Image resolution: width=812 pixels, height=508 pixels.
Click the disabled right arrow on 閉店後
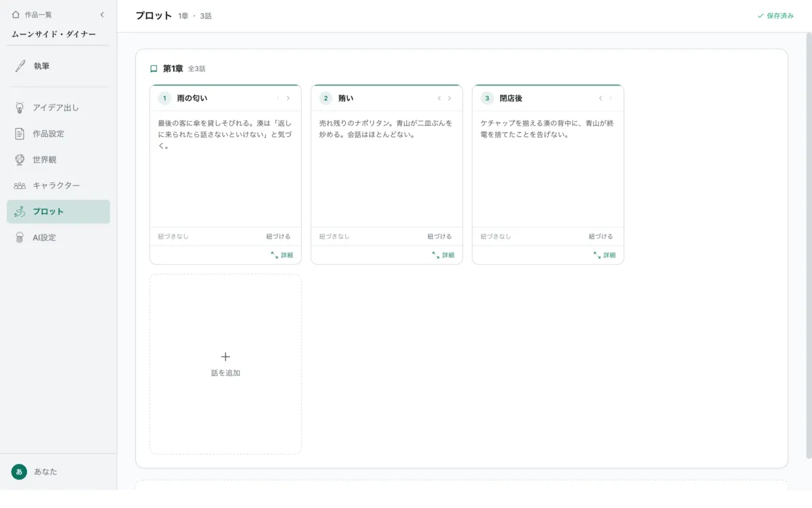point(610,98)
